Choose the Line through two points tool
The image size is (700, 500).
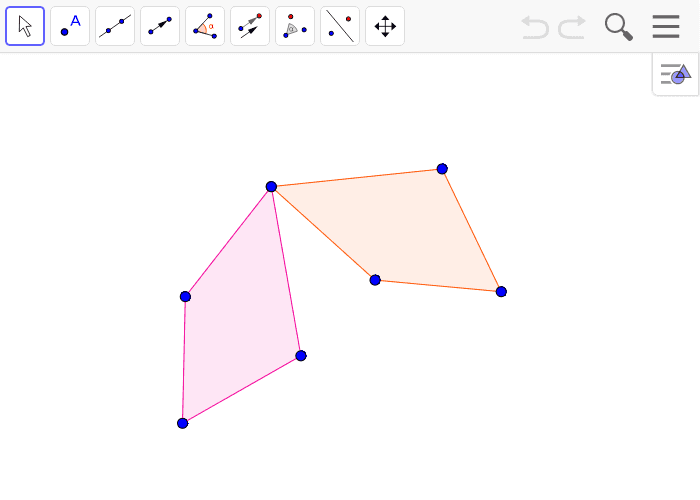click(x=115, y=26)
